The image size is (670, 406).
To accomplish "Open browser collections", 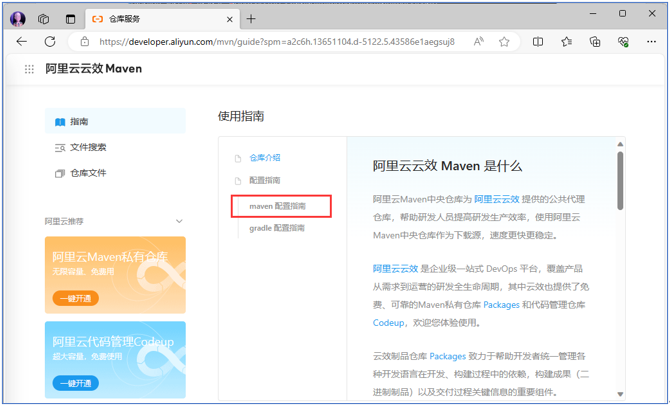I will click(595, 41).
